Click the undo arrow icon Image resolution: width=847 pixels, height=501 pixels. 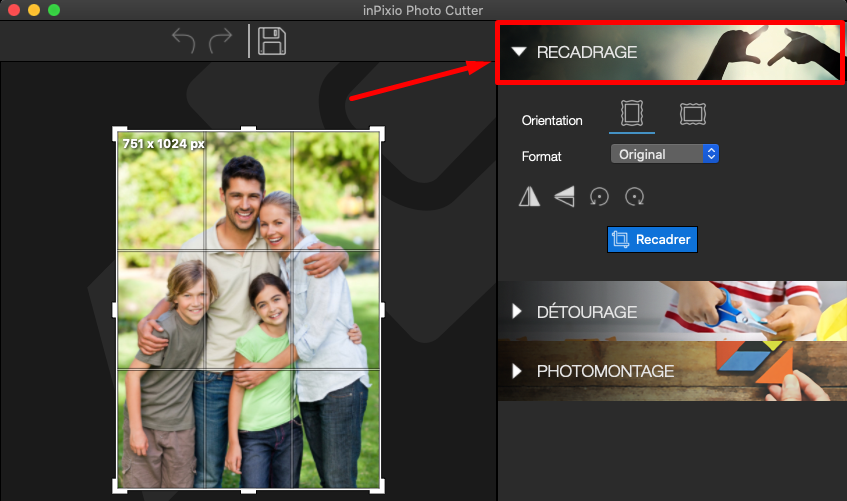coord(184,41)
